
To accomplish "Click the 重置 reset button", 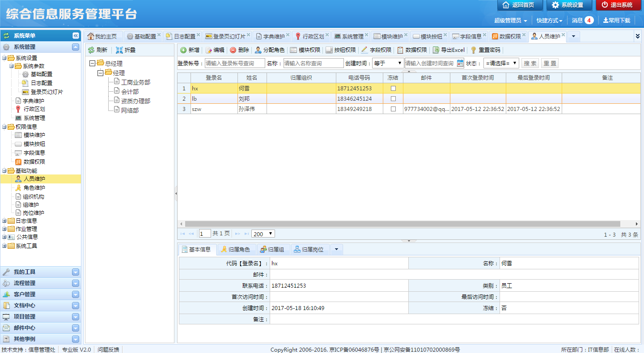I will click(550, 63).
